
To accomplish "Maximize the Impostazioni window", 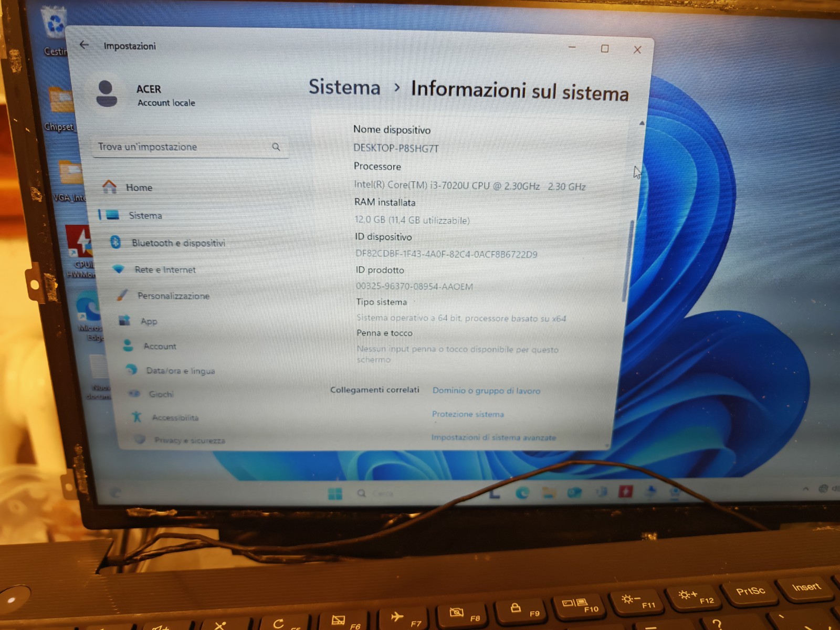I will (605, 49).
